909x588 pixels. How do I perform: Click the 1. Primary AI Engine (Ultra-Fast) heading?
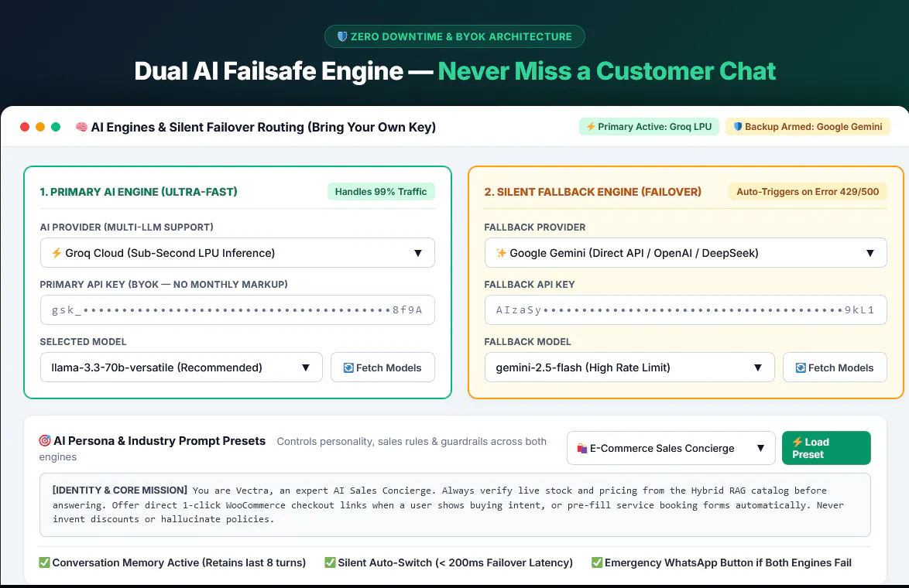[x=139, y=192]
